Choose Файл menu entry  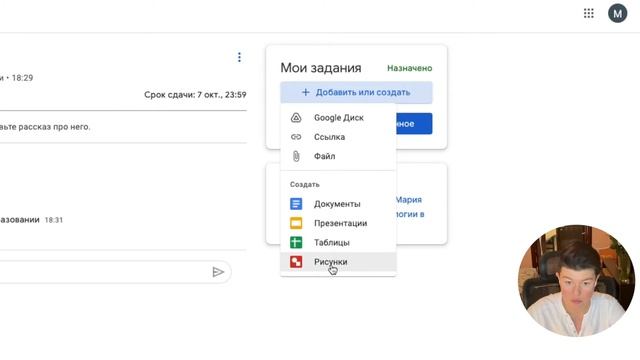(x=338, y=156)
